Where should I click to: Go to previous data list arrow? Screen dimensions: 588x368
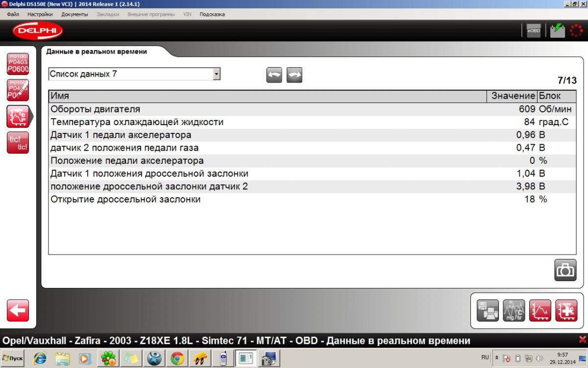[274, 75]
